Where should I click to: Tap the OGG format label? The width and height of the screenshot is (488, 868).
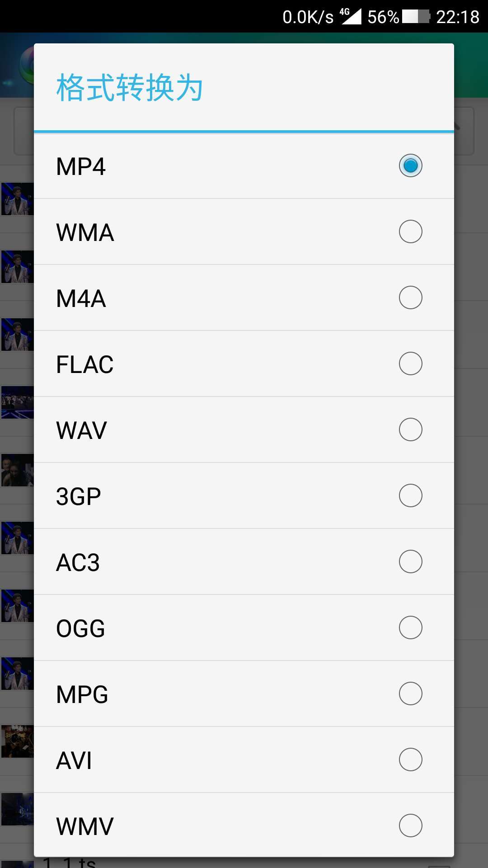tap(80, 628)
